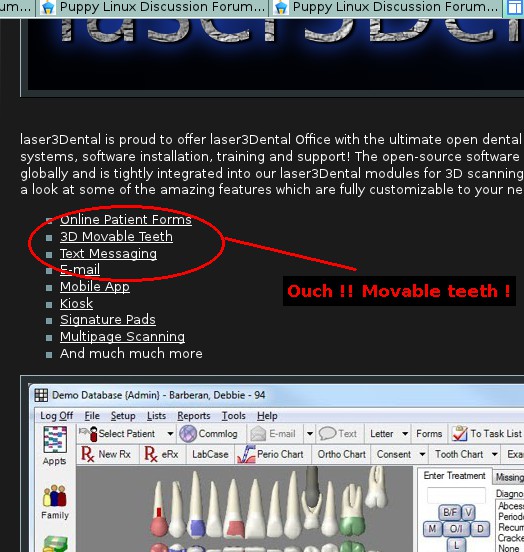524x552 pixels.
Task: Click the Ortho Chart toolbar button
Action: [342, 454]
